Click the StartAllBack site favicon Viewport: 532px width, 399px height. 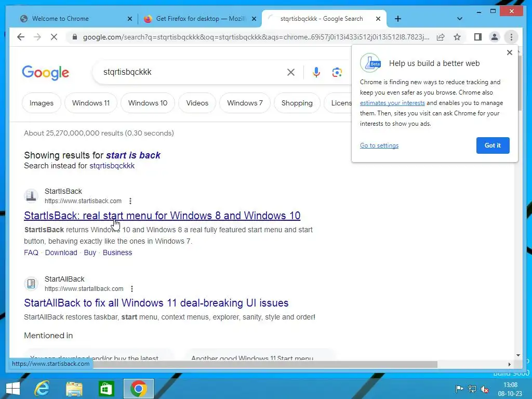tap(31, 283)
